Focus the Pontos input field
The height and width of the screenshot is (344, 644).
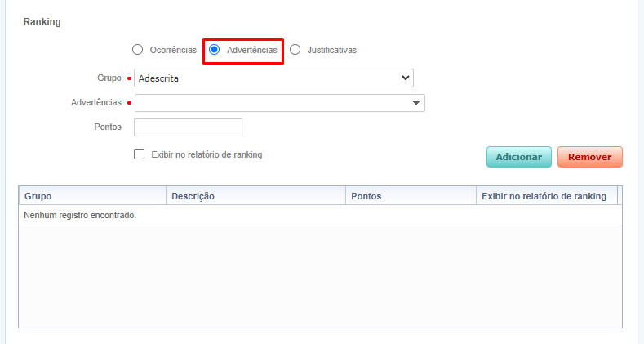click(x=188, y=127)
